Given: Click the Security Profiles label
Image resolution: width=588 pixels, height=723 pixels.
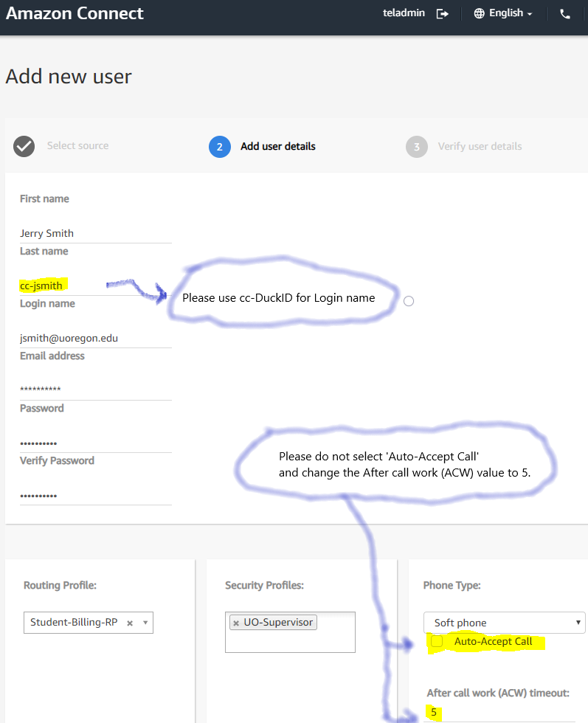Looking at the screenshot, I should [264, 585].
